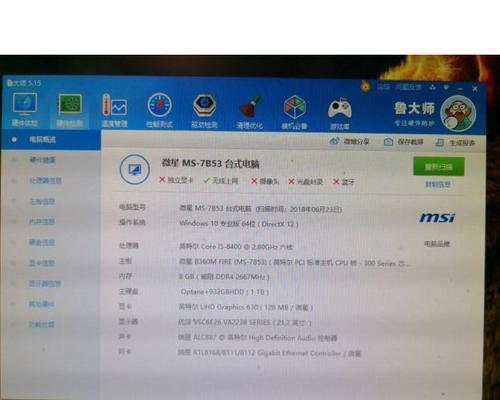
Task: Click the 电脑品牌 label under msi logo
Action: (x=437, y=244)
